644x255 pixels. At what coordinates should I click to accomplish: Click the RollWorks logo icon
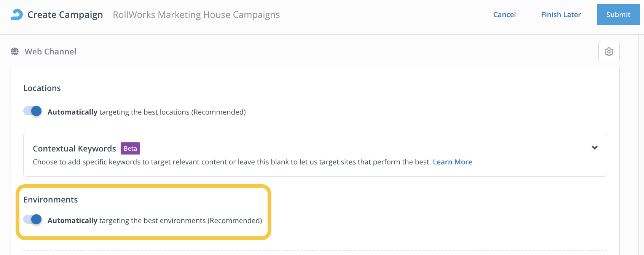point(17,14)
